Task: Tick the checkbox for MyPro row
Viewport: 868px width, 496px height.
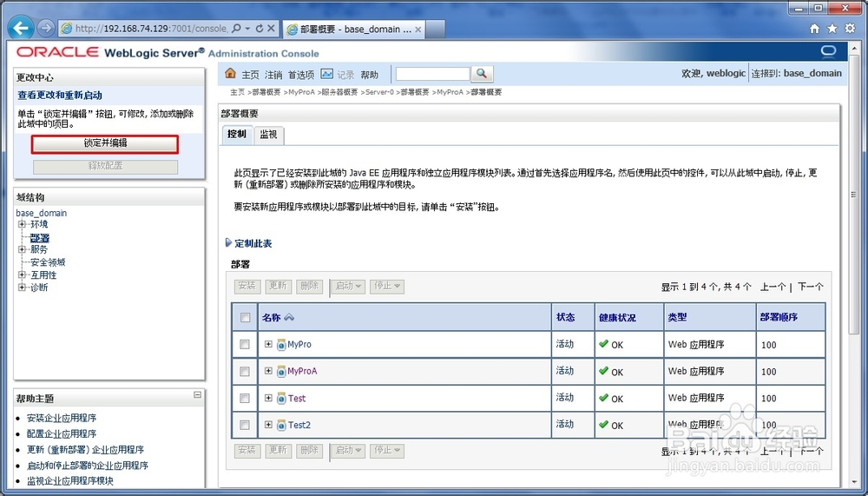Action: pos(245,344)
